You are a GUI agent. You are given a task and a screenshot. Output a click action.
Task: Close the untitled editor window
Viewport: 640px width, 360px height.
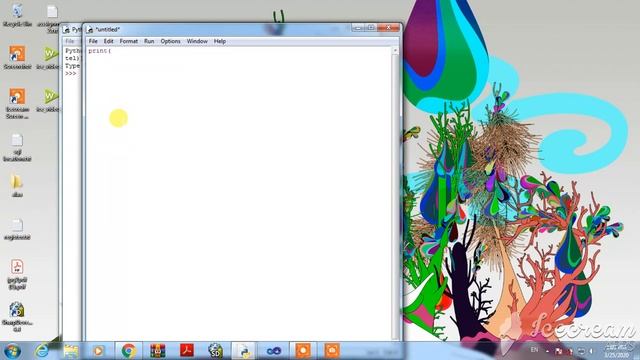(388, 28)
